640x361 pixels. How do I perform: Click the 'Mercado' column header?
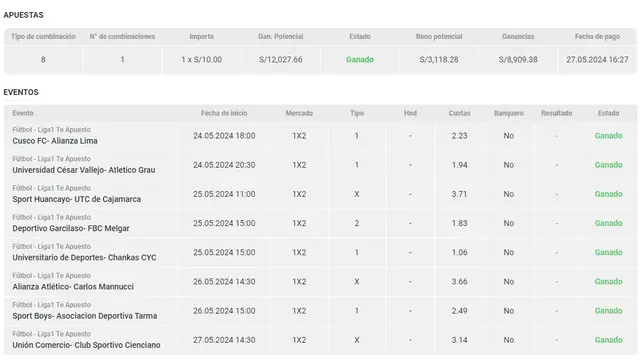299,113
